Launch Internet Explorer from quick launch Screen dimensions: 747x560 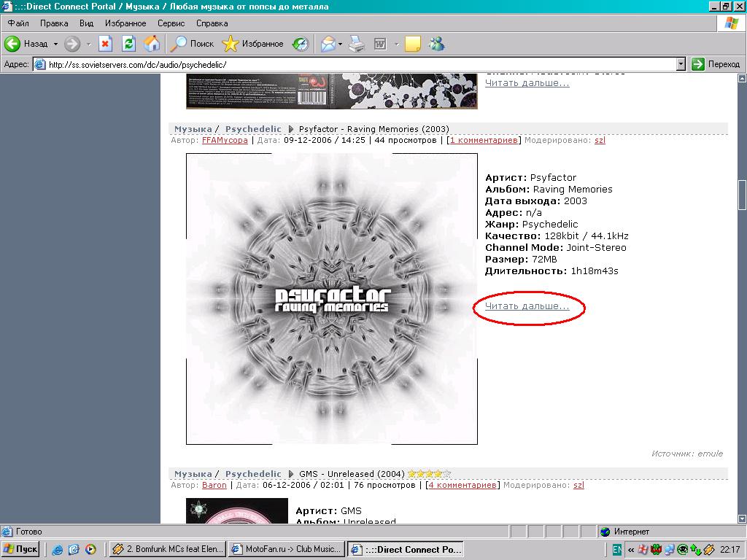click(57, 550)
